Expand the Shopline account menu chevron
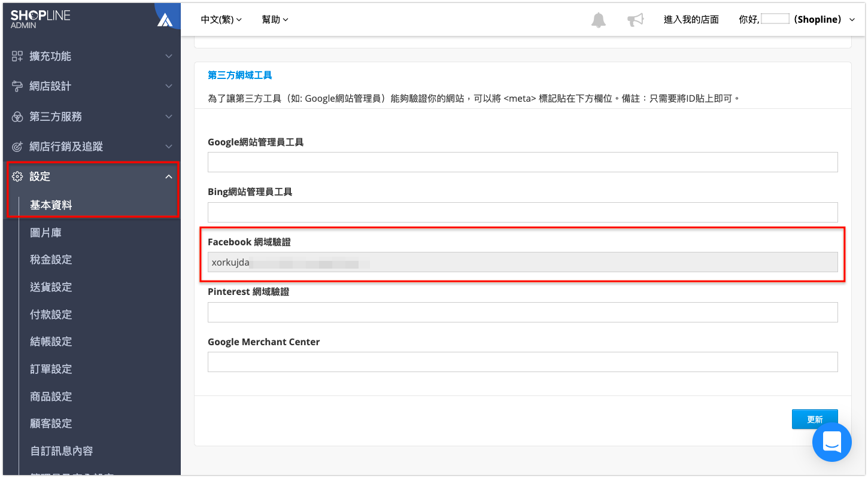This screenshot has height=478, width=868. 852,19
